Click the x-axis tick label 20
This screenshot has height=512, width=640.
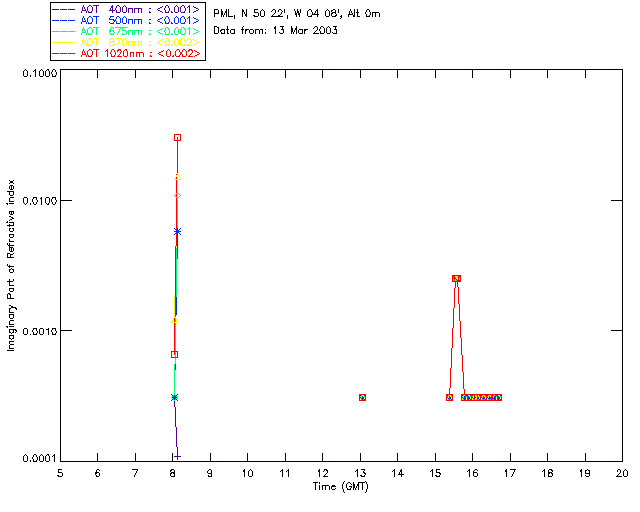pos(622,473)
